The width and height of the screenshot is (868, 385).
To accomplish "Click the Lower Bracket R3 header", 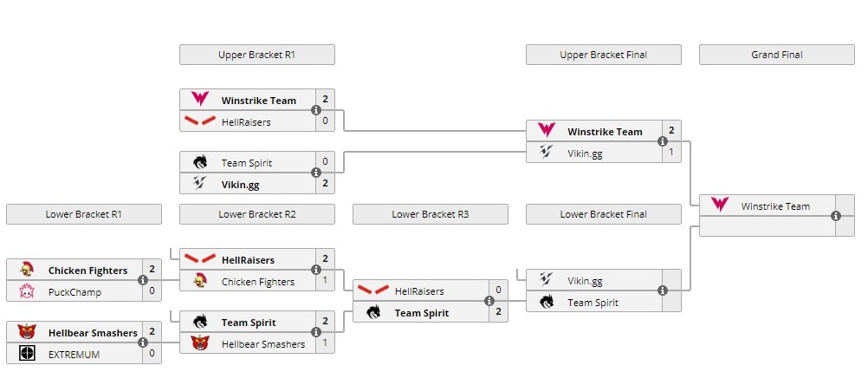I will click(x=431, y=214).
